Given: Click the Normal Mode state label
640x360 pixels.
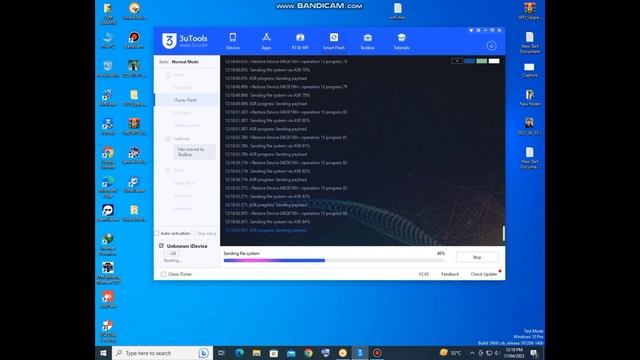Looking at the screenshot, I should coord(185,62).
